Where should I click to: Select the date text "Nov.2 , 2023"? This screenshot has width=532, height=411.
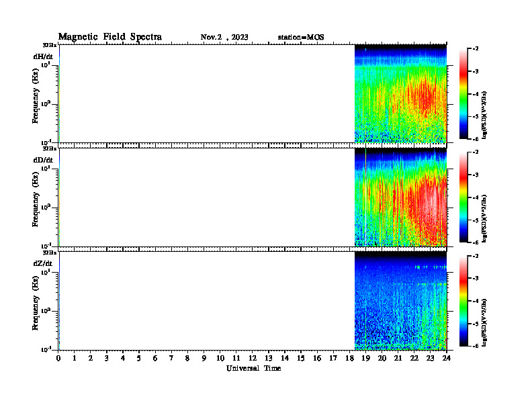[x=224, y=37]
